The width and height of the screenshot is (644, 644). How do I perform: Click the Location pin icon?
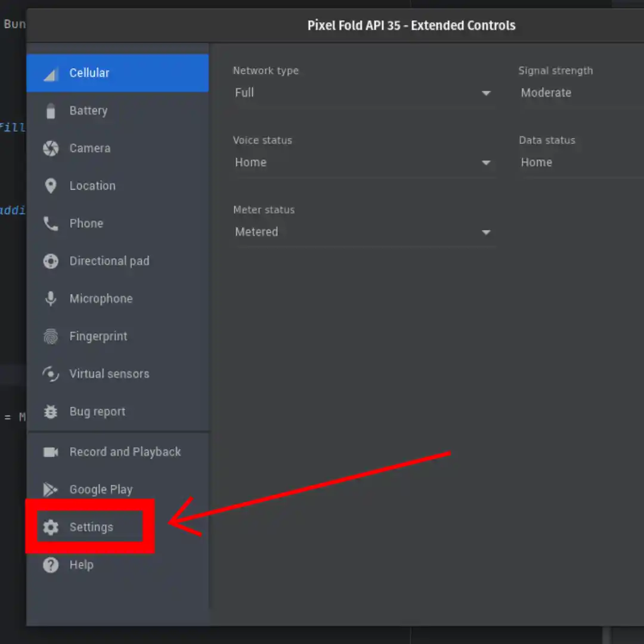(51, 186)
